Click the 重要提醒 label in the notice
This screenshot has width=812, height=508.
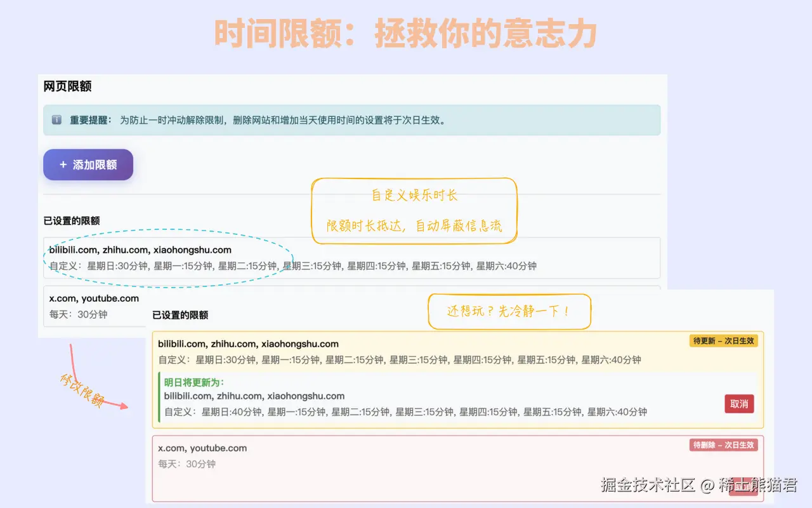(91, 120)
